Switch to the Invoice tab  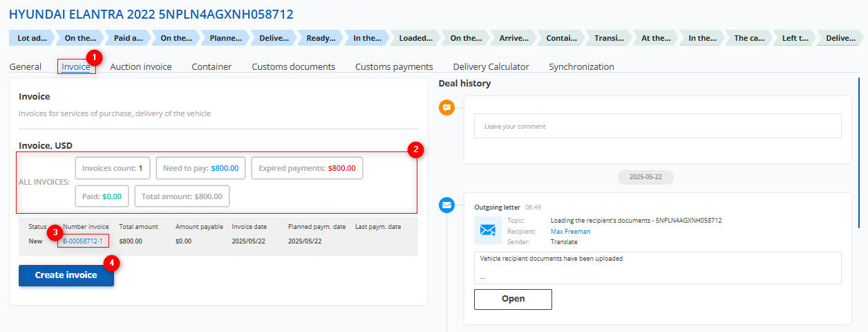click(x=76, y=67)
